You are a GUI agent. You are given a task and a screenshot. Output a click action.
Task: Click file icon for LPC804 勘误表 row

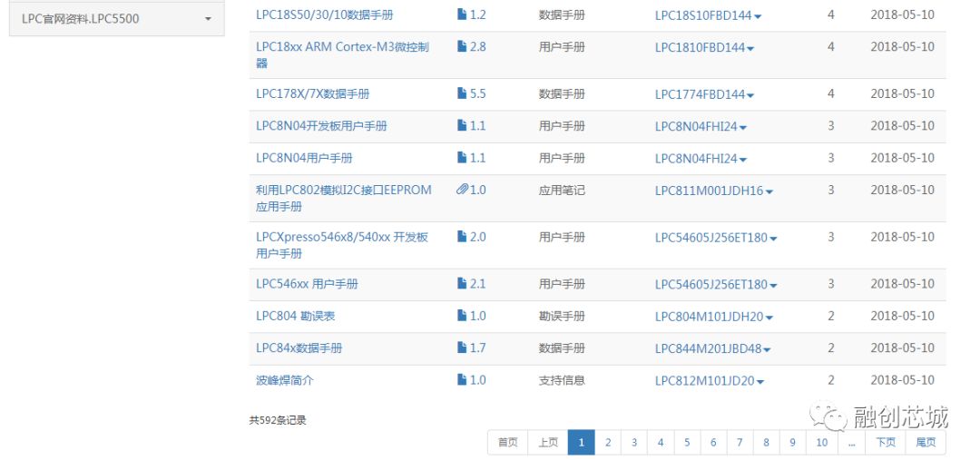[462, 316]
